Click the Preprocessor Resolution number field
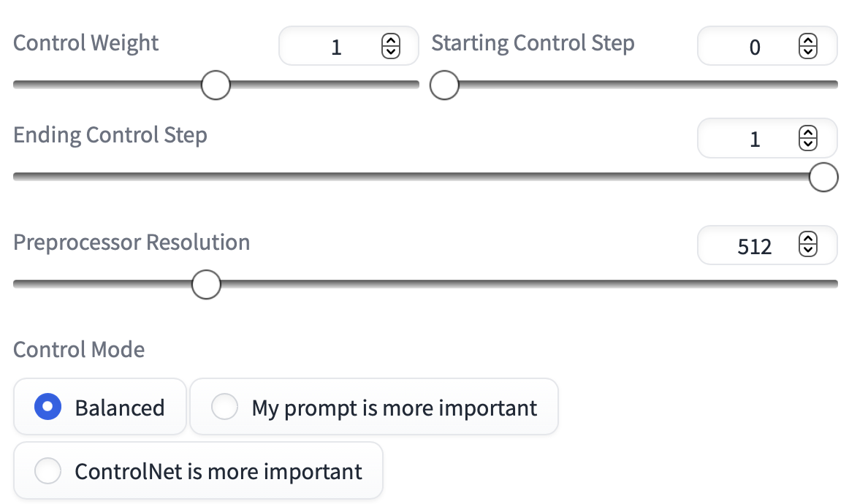This screenshot has height=504, width=849. pyautogui.click(x=754, y=246)
